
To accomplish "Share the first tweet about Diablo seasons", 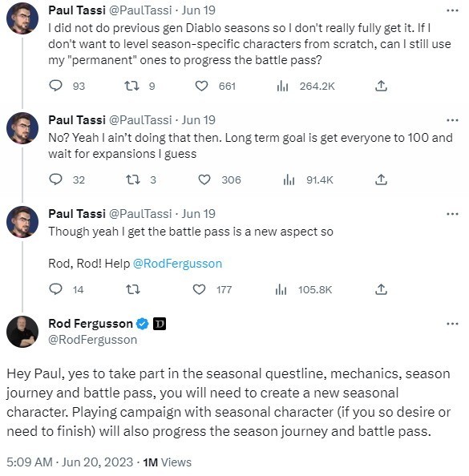I will [381, 86].
